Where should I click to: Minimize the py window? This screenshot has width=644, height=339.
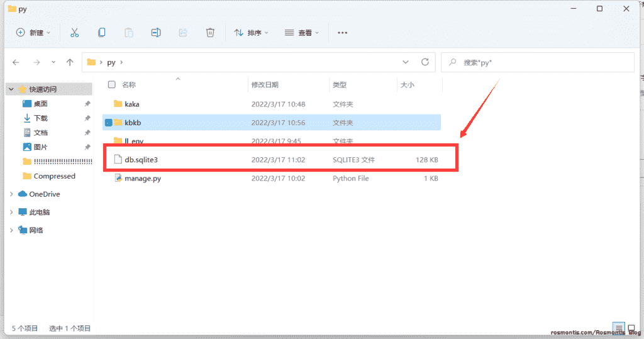(574, 9)
